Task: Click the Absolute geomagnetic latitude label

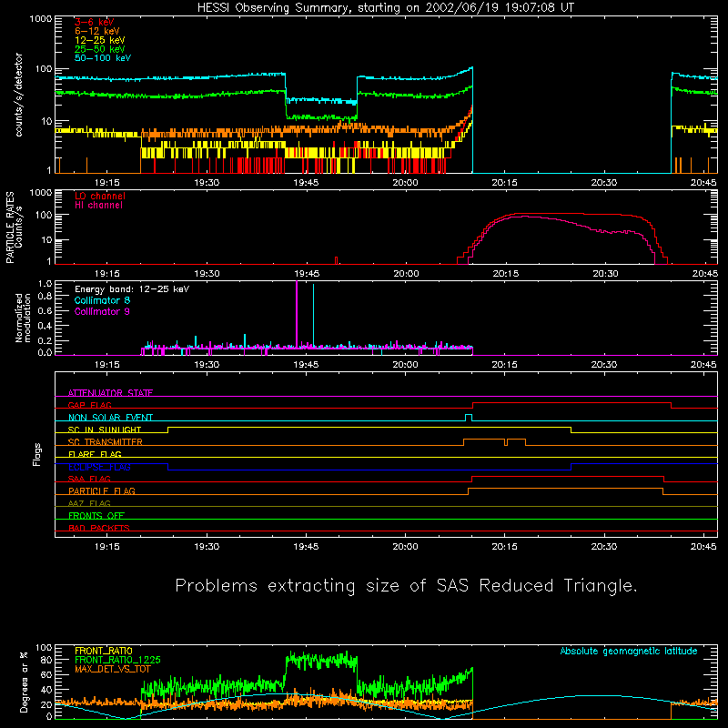Action: (x=629, y=651)
